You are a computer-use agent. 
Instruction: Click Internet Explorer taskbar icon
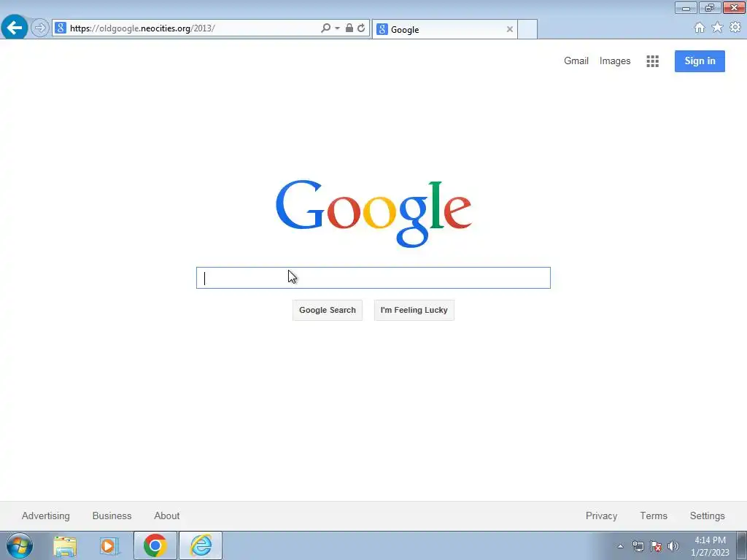(201, 545)
